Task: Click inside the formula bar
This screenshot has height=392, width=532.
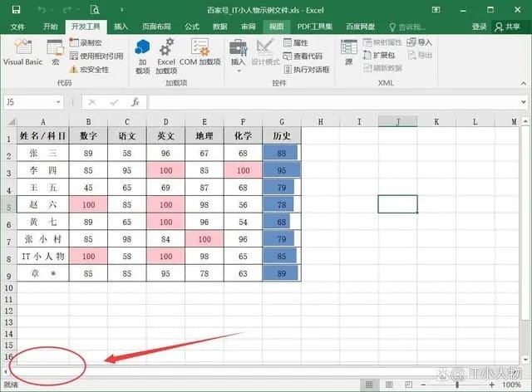Action: click(333, 102)
